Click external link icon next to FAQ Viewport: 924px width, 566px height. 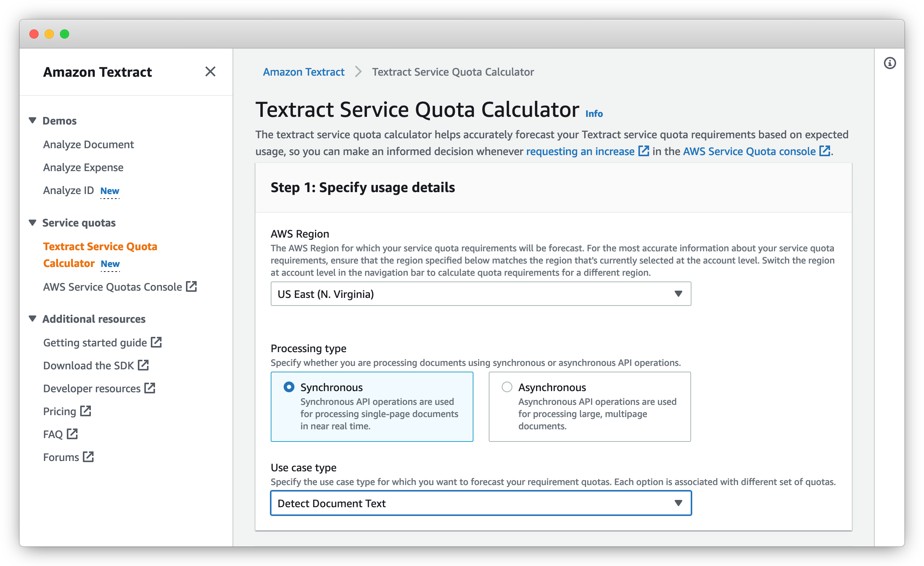72,434
